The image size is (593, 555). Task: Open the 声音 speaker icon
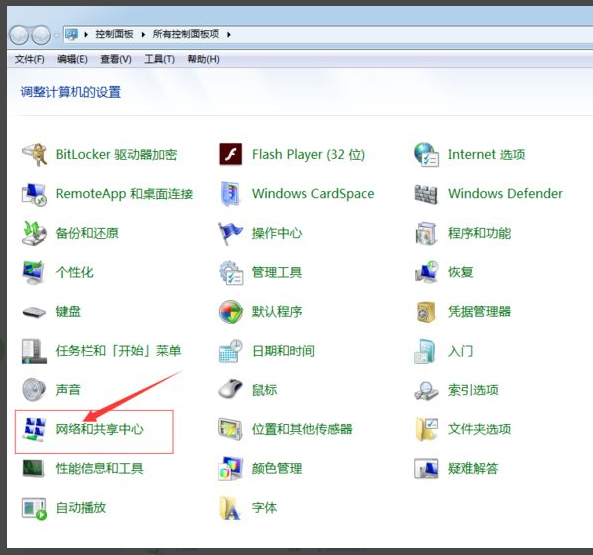tap(34, 390)
